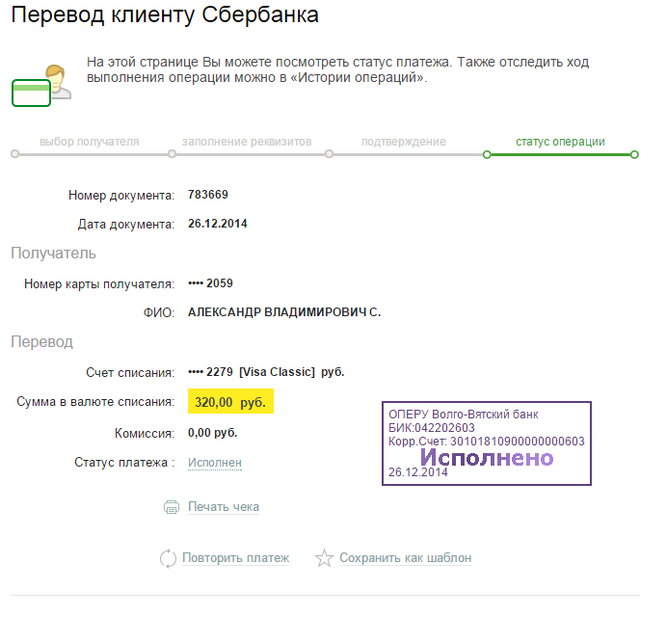Select the подтверждение step label
This screenshot has height=644, width=667.
click(x=404, y=142)
